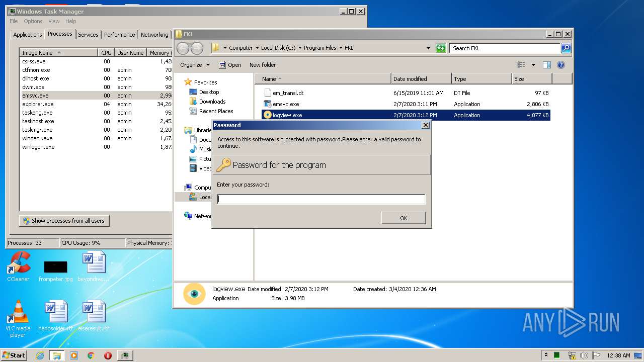Sort processes by CPU column
Image resolution: width=644 pixels, height=362 pixels.
(106, 52)
